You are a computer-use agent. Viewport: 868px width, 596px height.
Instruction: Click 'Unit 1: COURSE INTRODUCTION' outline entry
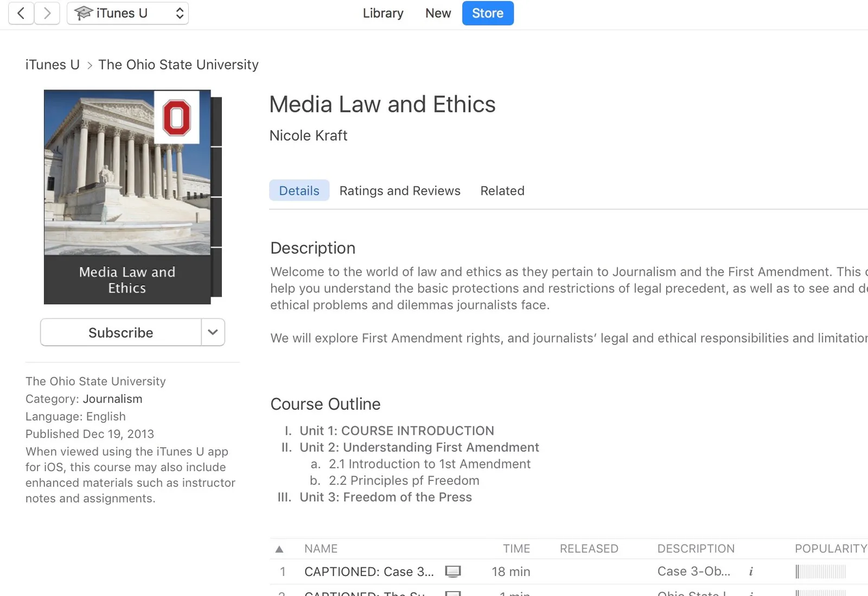pyautogui.click(x=397, y=431)
